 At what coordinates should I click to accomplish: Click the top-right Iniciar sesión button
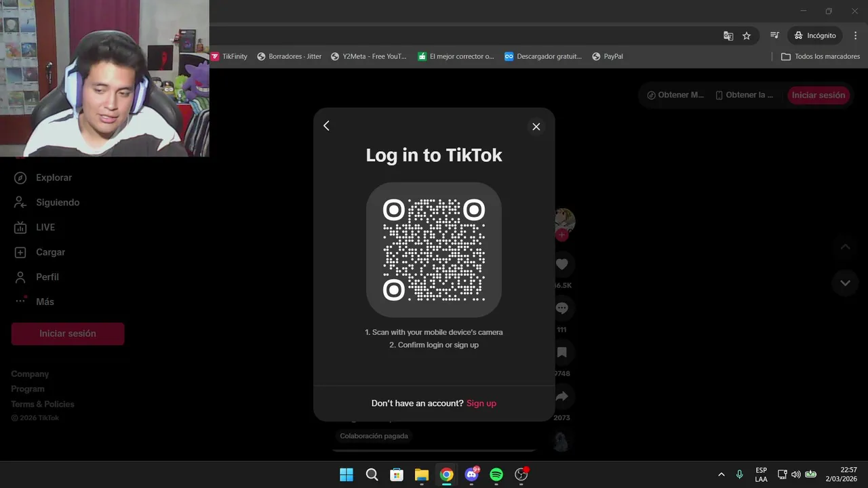coord(818,95)
